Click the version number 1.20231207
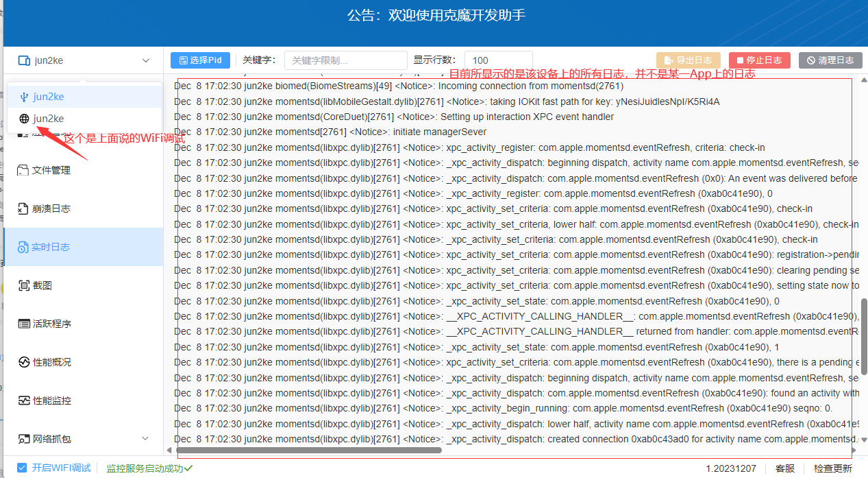 point(732,468)
